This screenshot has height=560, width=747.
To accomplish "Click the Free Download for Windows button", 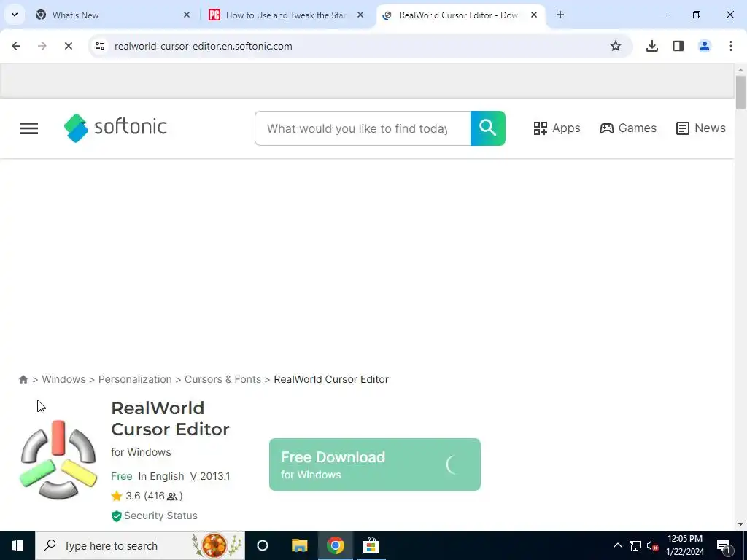I will point(374,464).
